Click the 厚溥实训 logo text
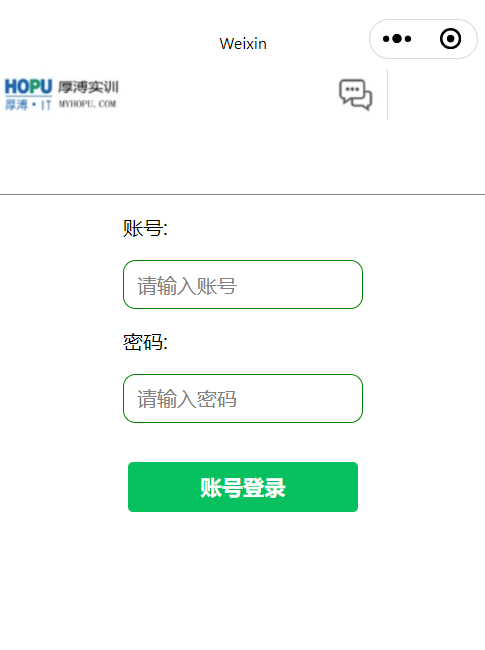Screen dimensions: 485x650 [88, 87]
